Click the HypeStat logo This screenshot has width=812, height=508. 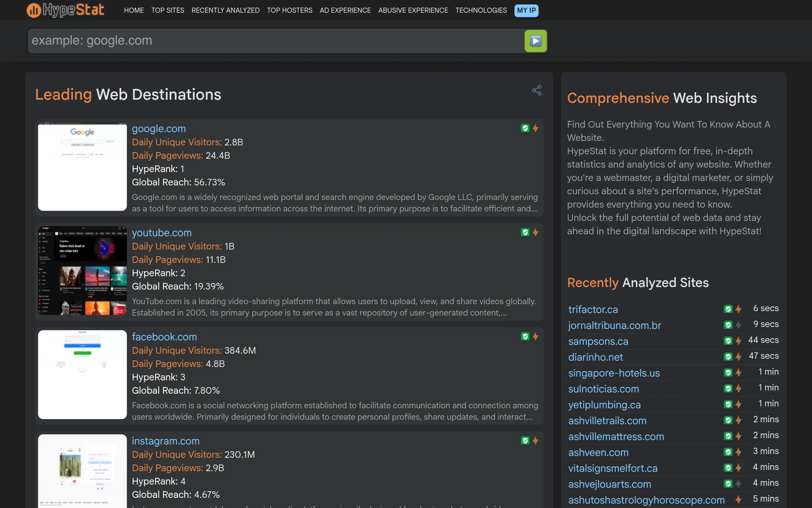65,10
